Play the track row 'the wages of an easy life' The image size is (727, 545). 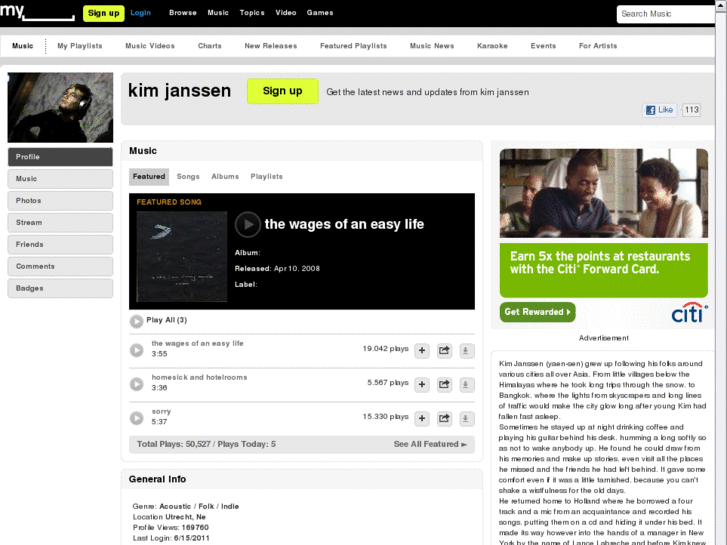(136, 350)
